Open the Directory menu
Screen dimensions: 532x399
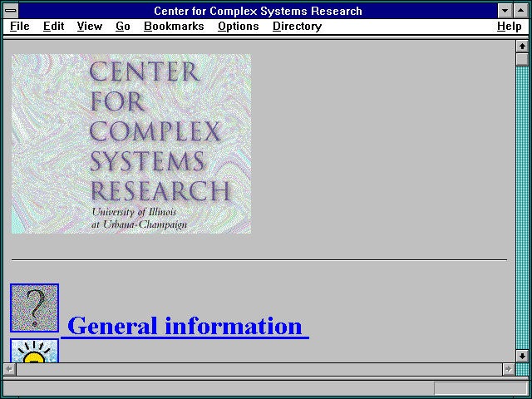tap(298, 27)
